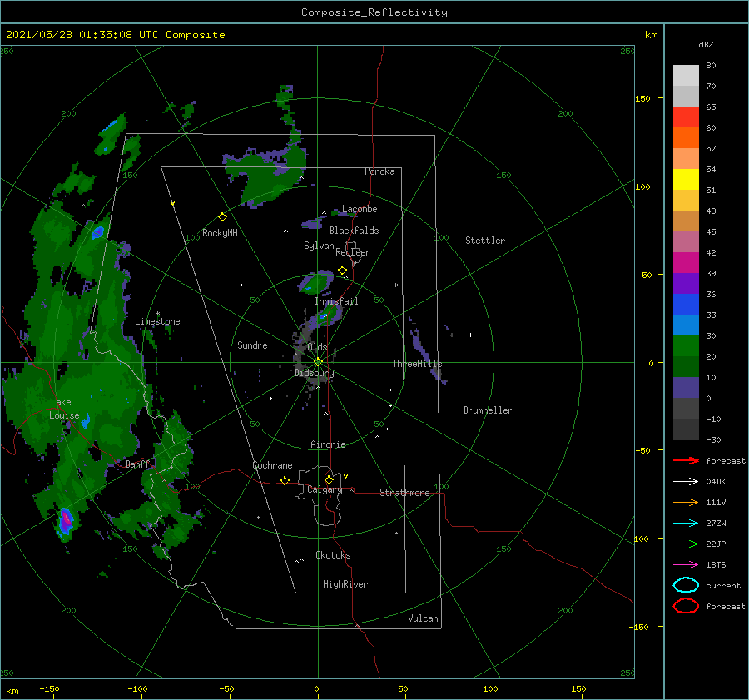Click the dBZ legend heading
This screenshot has width=749, height=700.
point(706,44)
